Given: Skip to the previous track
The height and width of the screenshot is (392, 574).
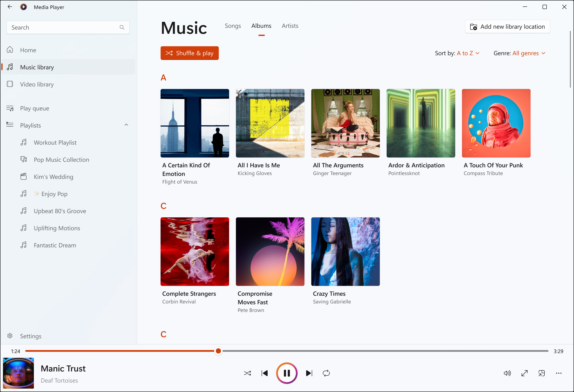Looking at the screenshot, I should (265, 373).
